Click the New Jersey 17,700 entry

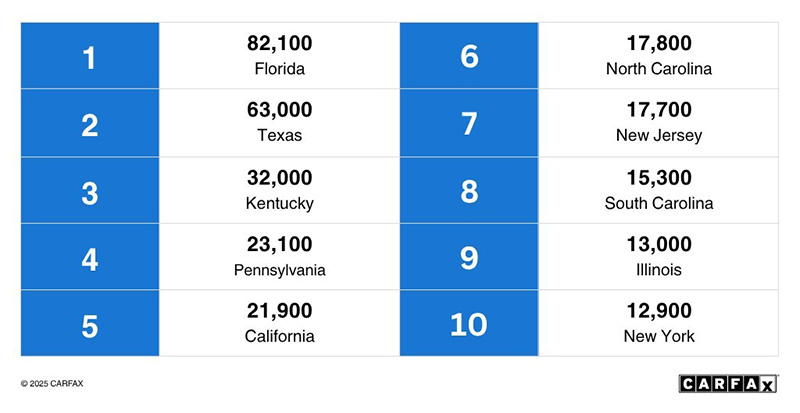click(659, 123)
